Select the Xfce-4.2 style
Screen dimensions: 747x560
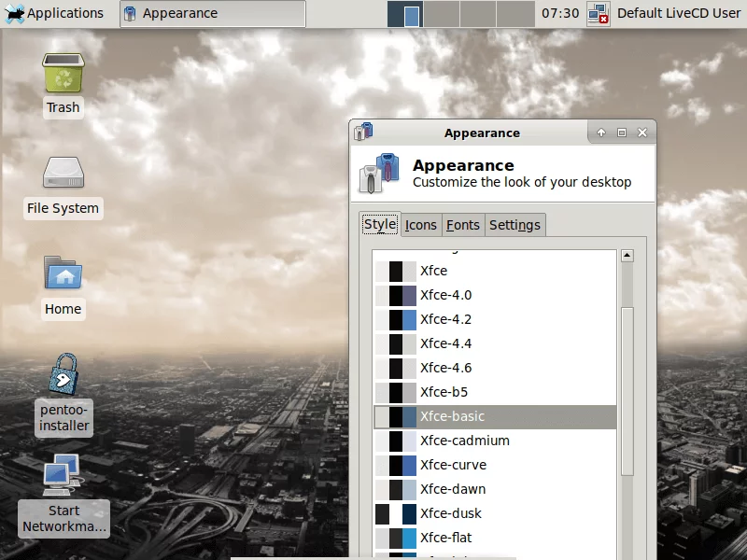click(x=445, y=319)
